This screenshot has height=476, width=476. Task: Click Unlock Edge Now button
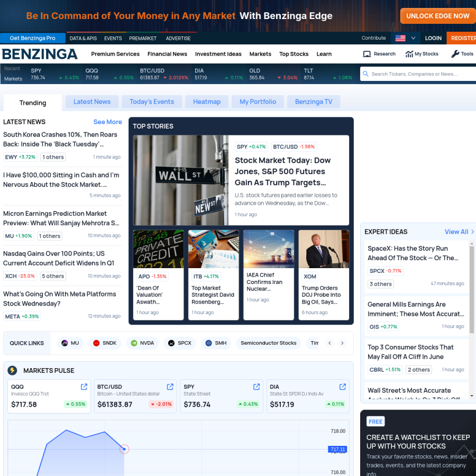coord(438,16)
